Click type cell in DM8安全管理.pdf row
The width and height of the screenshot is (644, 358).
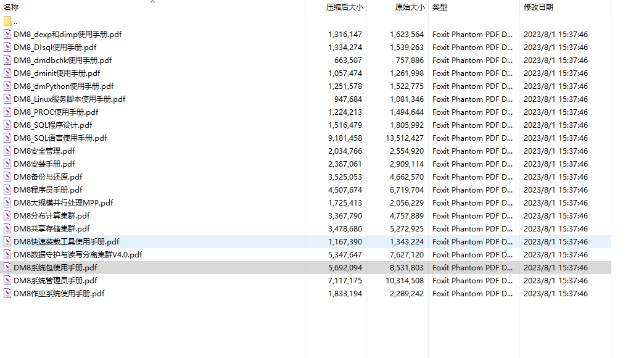(473, 151)
